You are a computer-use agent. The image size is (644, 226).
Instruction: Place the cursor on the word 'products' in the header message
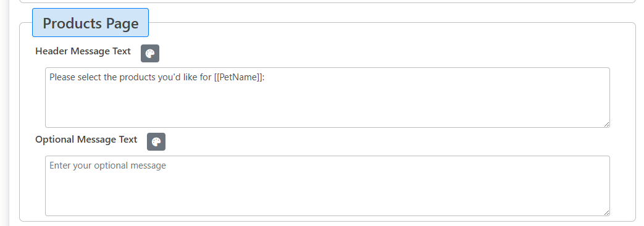coord(137,77)
